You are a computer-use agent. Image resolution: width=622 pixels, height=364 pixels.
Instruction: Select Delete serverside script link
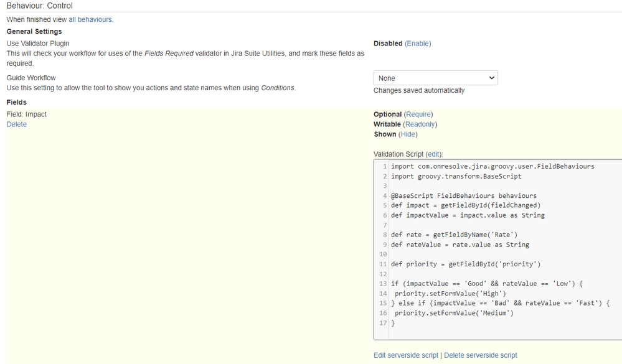(481, 355)
